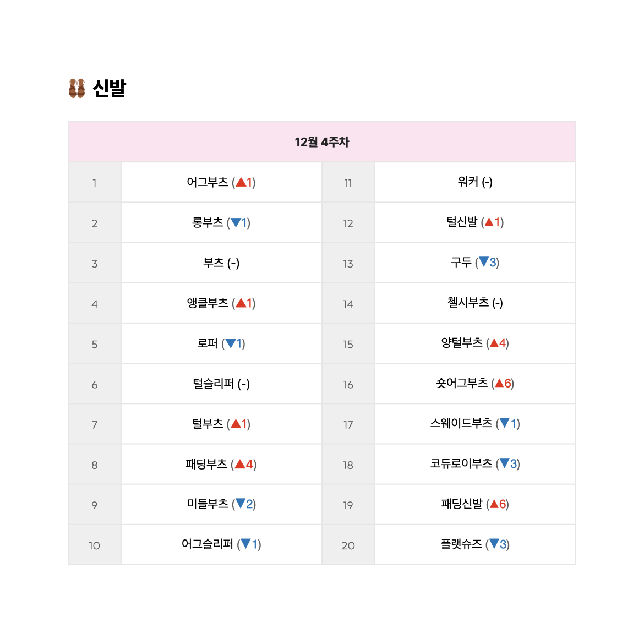Image resolution: width=644 pixels, height=644 pixels.
Task: Select 첼시부츠 in rank 14
Action: [x=468, y=303]
